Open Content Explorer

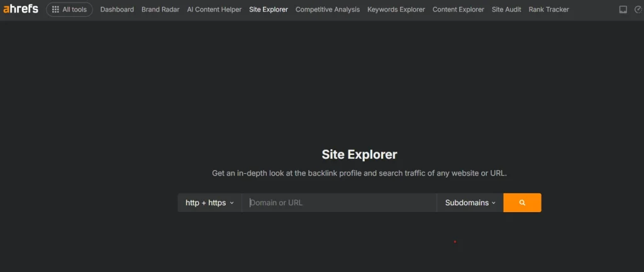[458, 9]
